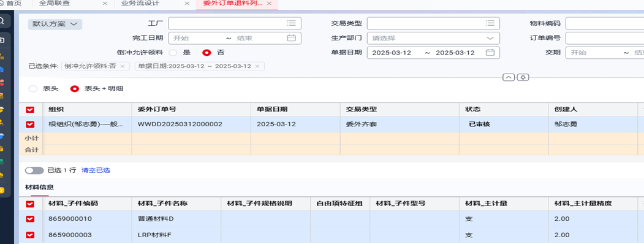Click the 材料_子件编码 column header
The image size is (644, 244).
[x=86, y=204]
